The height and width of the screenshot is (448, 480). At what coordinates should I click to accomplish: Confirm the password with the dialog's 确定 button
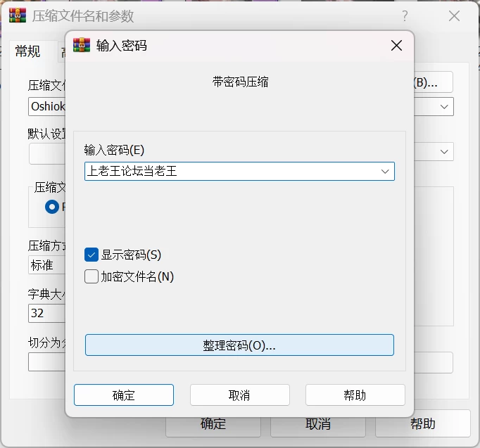pos(124,395)
